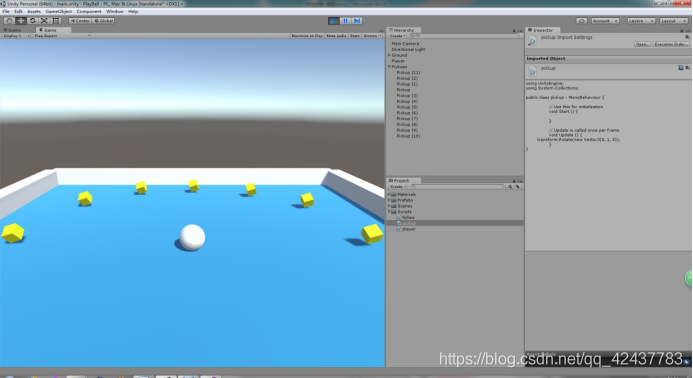Image resolution: width=693 pixels, height=378 pixels.
Task: Select the Rect transform tool
Action: coord(56,21)
